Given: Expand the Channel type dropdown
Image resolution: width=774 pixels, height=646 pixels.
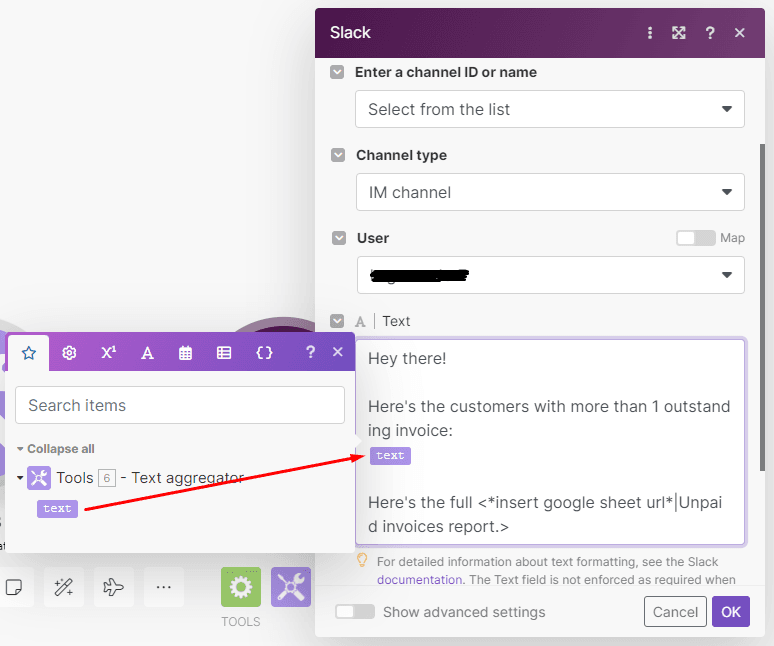Looking at the screenshot, I should tap(549, 192).
